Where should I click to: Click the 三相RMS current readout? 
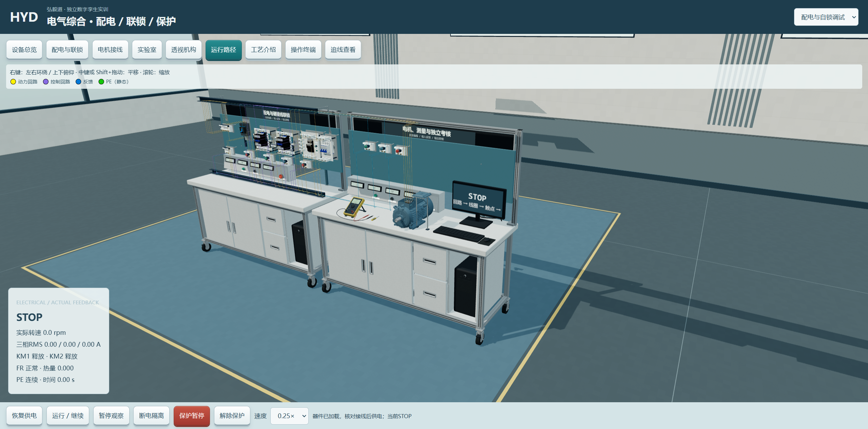pyautogui.click(x=58, y=344)
